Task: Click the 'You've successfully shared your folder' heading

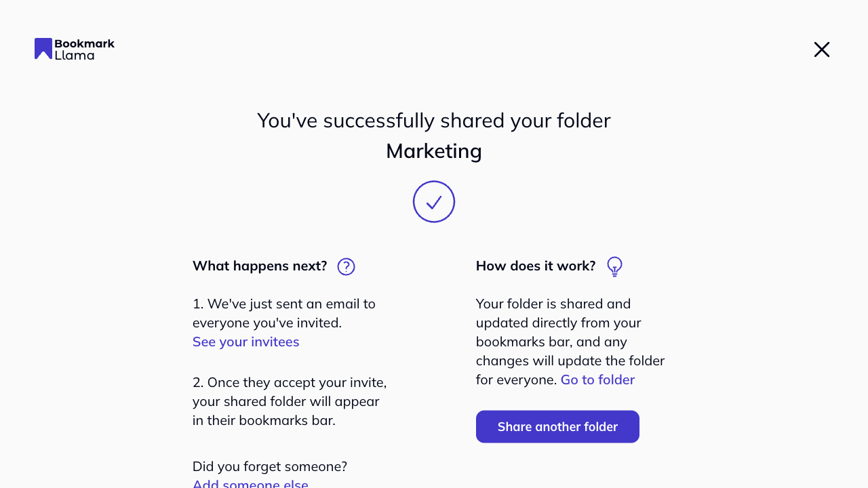Action: 434,121
